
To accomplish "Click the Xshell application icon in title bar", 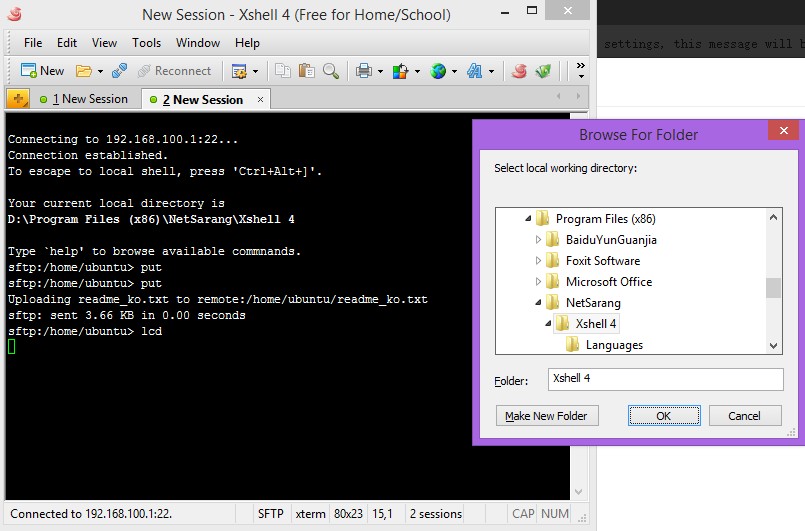I will (15, 14).
